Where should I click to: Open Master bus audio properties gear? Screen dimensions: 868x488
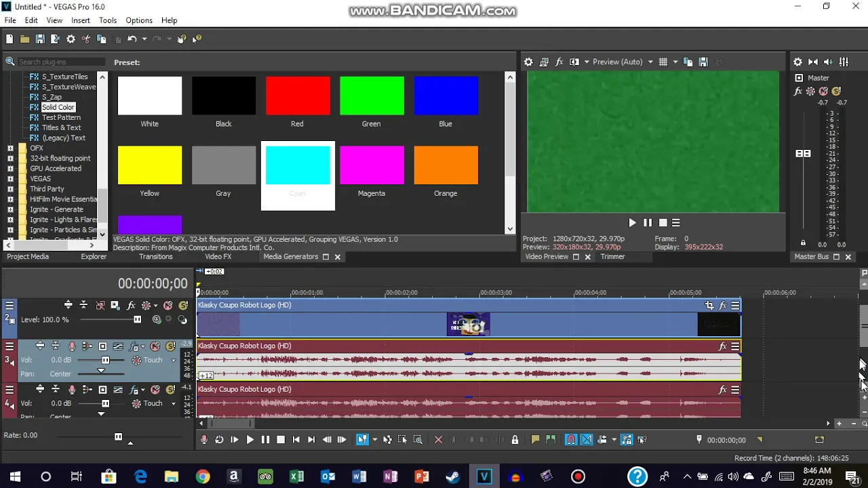[x=798, y=62]
